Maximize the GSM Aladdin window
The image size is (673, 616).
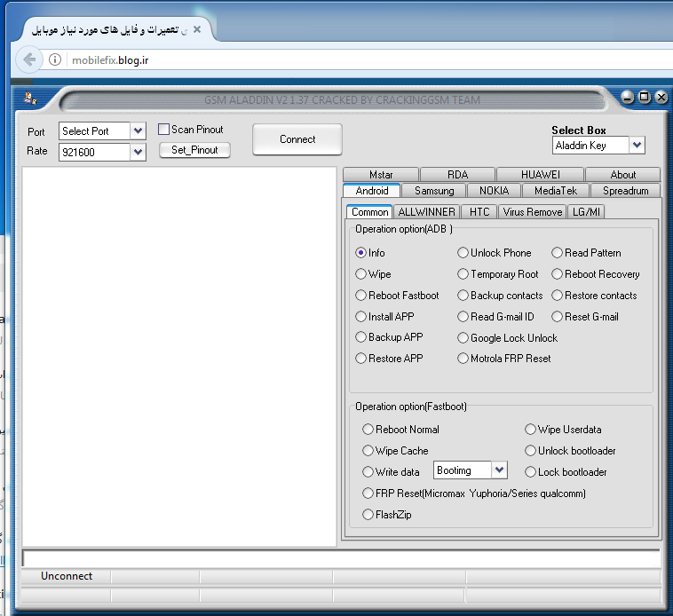tap(645, 97)
